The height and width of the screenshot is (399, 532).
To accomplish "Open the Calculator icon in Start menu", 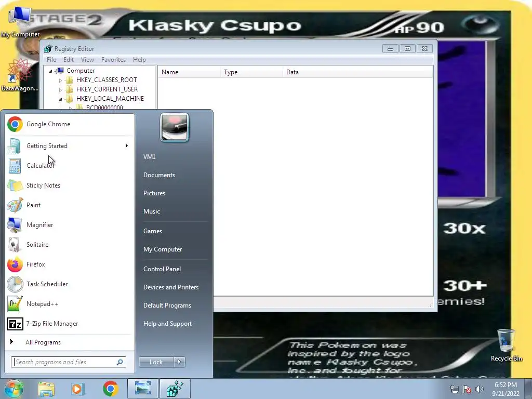I will click(x=15, y=166).
